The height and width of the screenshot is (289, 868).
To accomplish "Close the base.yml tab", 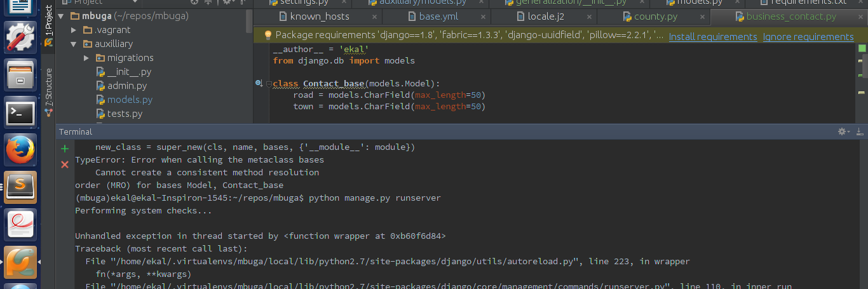I will coord(482,17).
